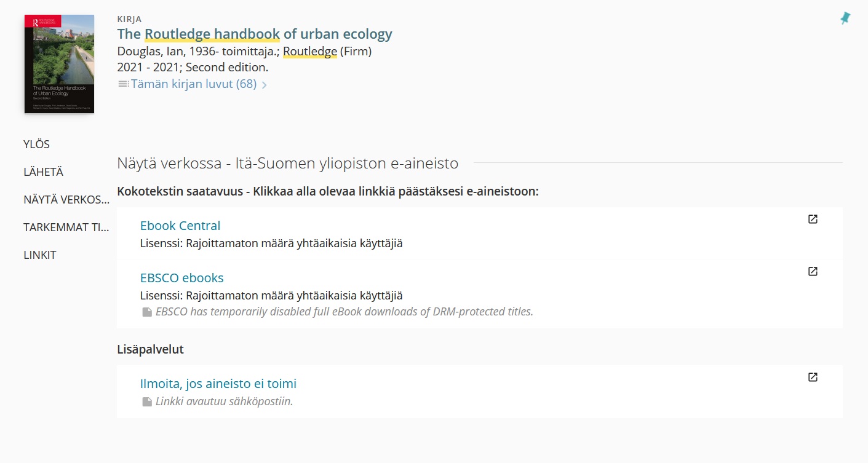
Task: Report broken material via Ilmoita link
Action: point(218,383)
